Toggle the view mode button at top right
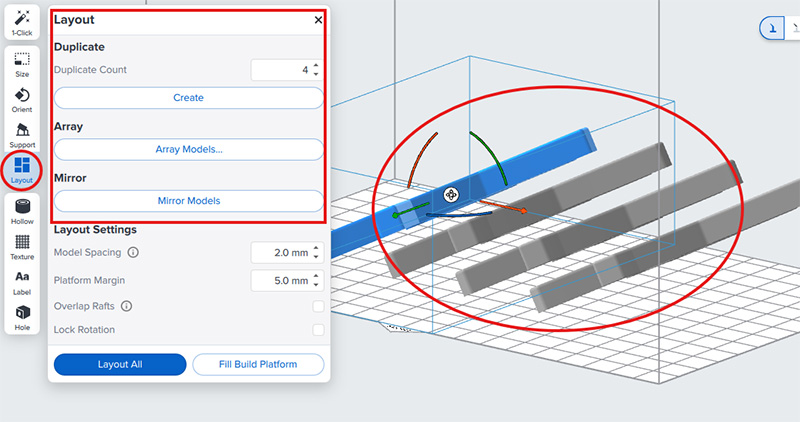The height and width of the screenshot is (422, 800). pos(772,28)
